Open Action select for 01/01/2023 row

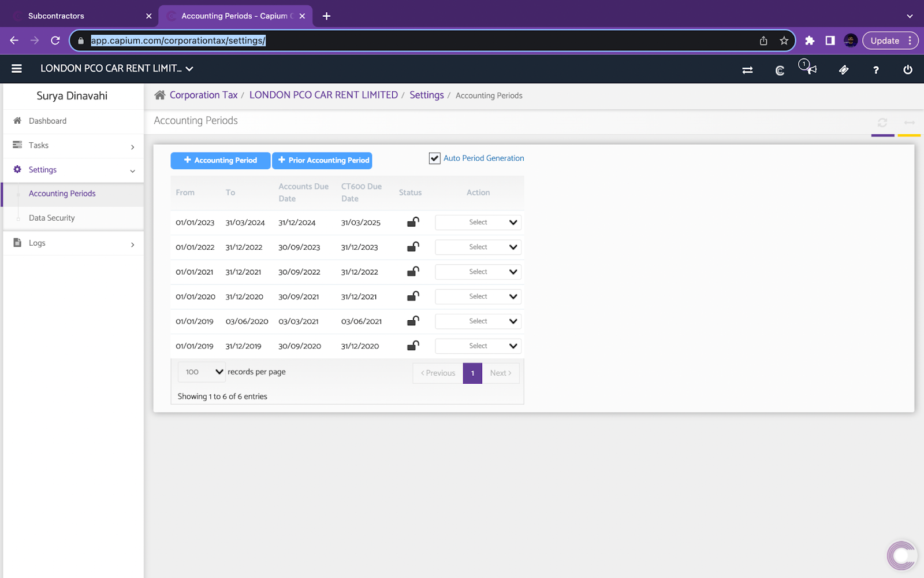click(478, 223)
